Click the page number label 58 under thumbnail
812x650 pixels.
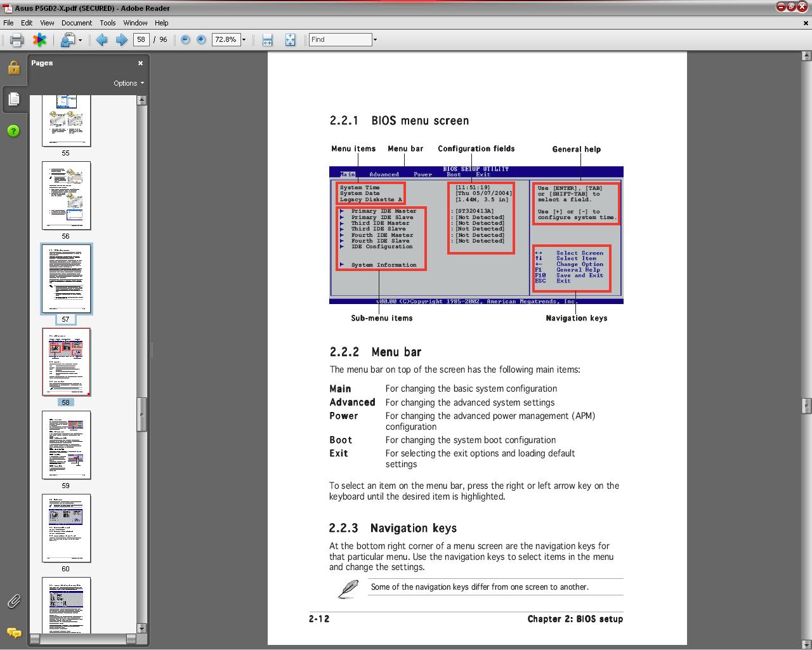[x=65, y=402]
